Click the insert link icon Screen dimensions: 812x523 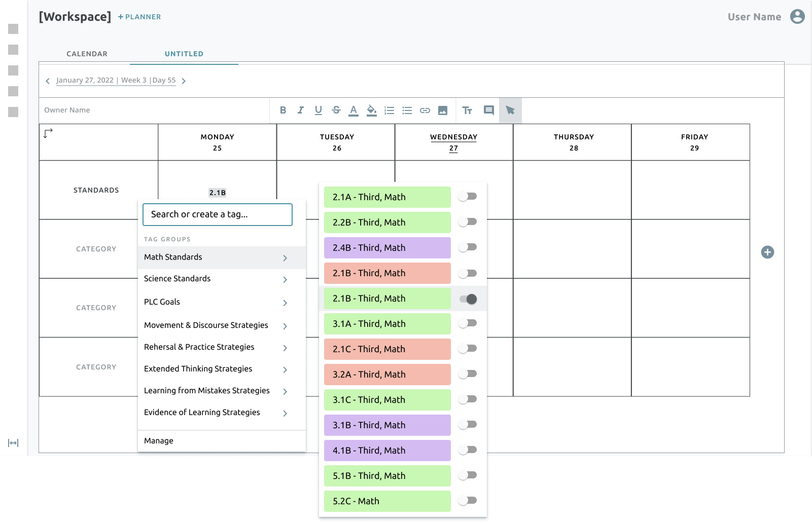click(x=425, y=110)
